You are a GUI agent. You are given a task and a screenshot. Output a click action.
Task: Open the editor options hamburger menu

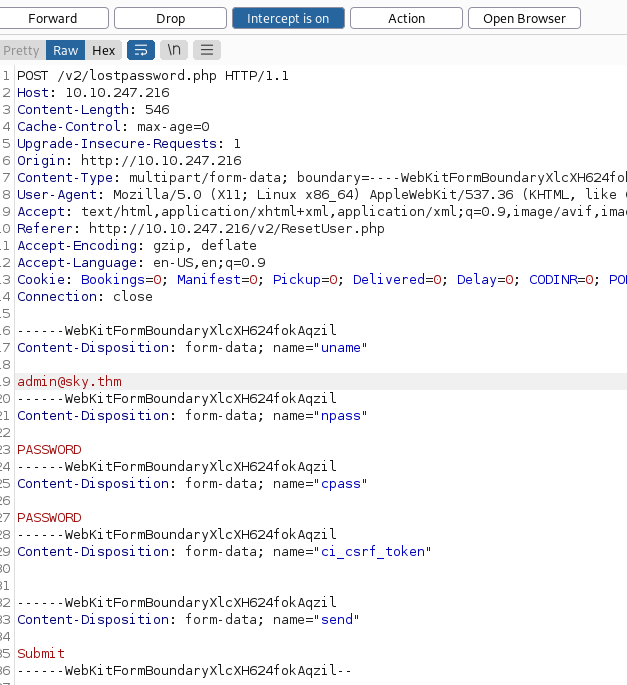click(x=207, y=50)
